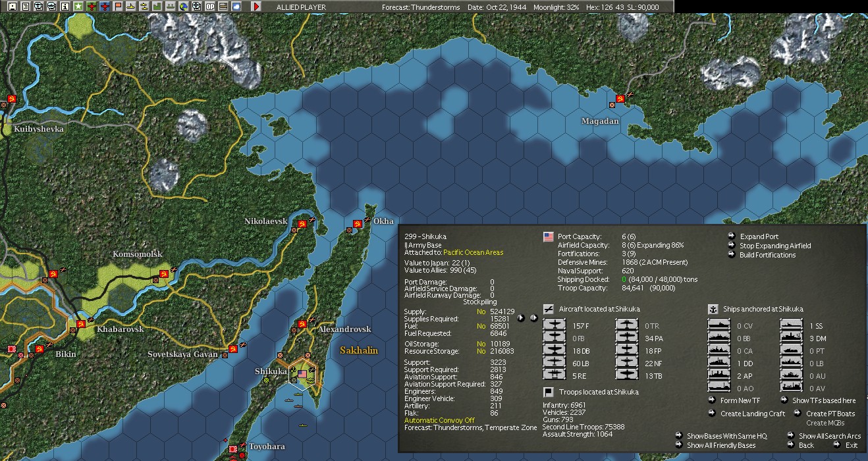Click the save game disk icon in toolbar
Screen dimensions: 868x461
(x=12, y=7)
